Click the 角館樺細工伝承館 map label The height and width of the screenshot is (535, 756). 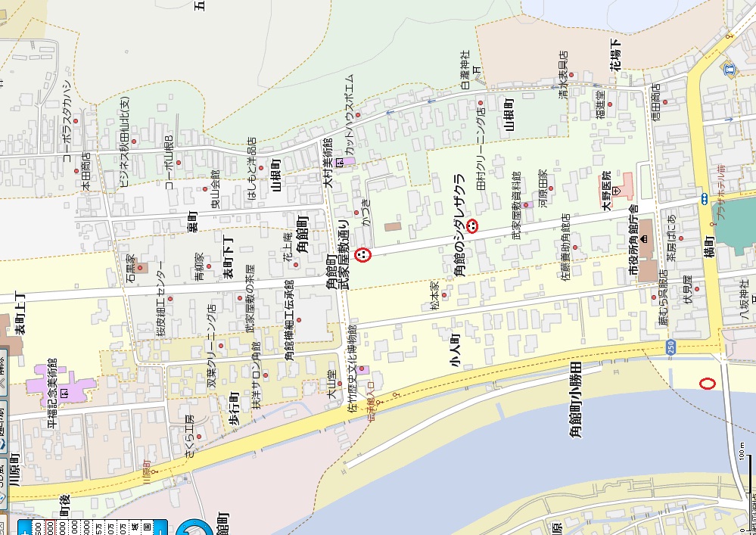[291, 318]
